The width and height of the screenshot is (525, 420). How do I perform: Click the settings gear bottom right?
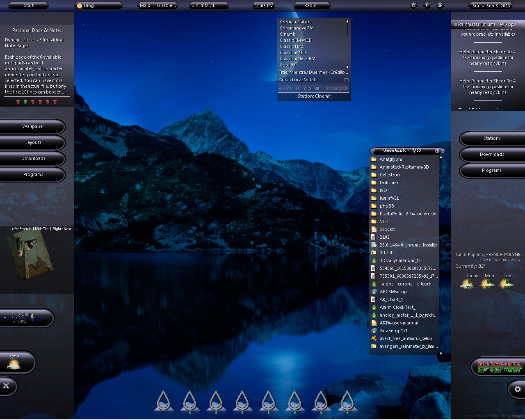pyautogui.click(x=517, y=389)
